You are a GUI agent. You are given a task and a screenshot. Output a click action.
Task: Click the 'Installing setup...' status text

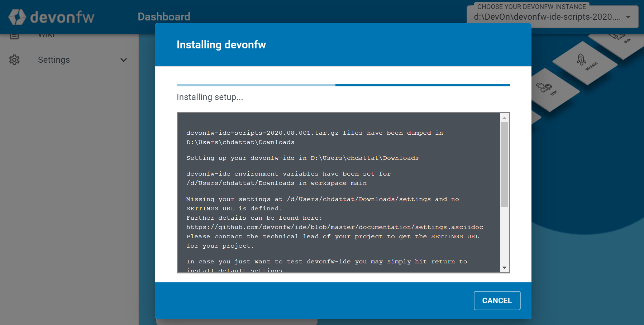point(210,97)
